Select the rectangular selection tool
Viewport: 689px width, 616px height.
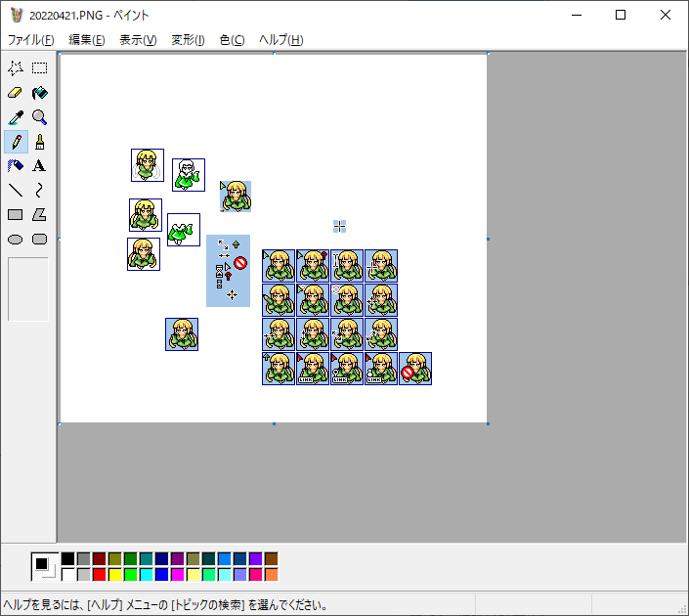(40, 68)
